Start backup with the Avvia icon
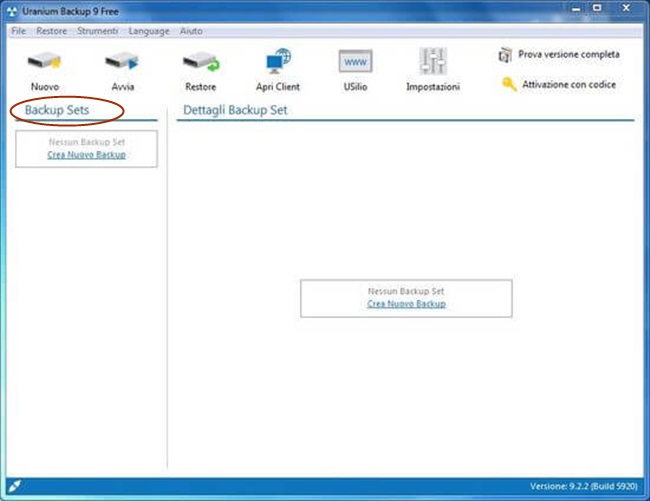The height and width of the screenshot is (501, 650). pyautogui.click(x=122, y=62)
